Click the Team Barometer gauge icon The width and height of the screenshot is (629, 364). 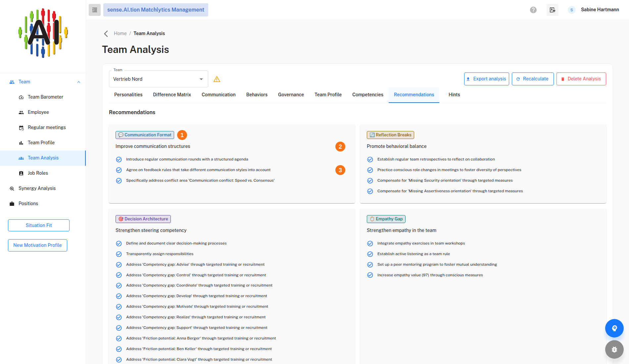point(21,97)
